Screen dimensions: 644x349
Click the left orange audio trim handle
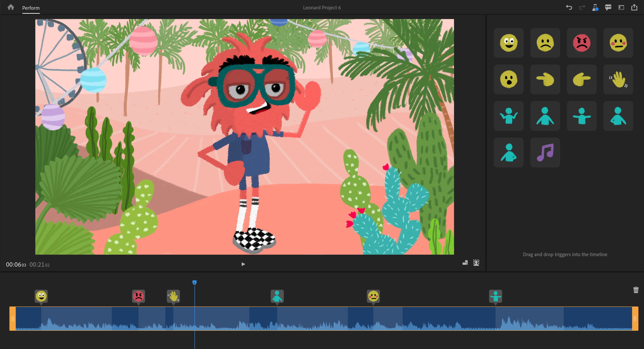[13, 318]
